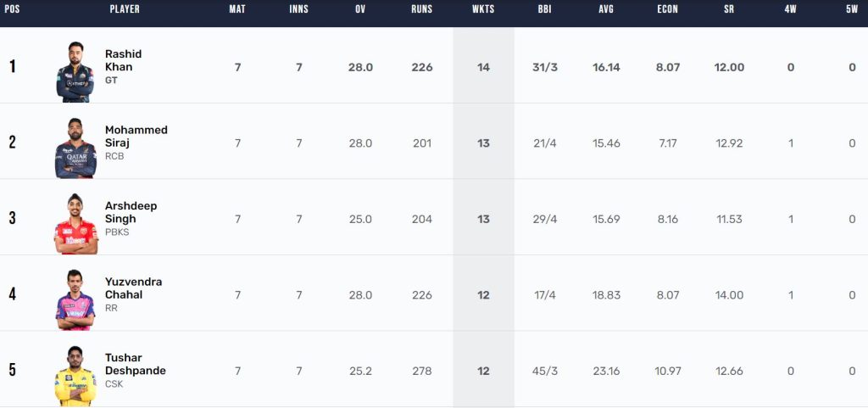This screenshot has width=868, height=408.
Task: Sort by BBI column header
Action: tap(545, 9)
